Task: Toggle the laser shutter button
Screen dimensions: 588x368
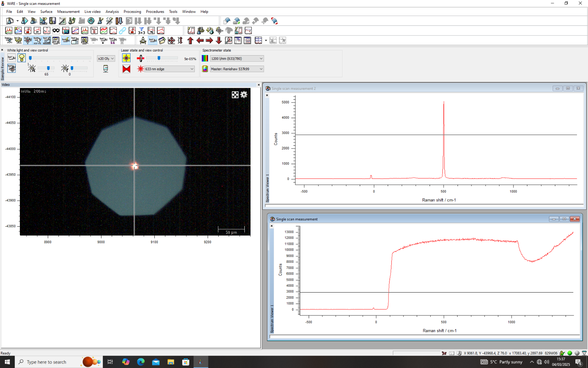Action: [126, 58]
